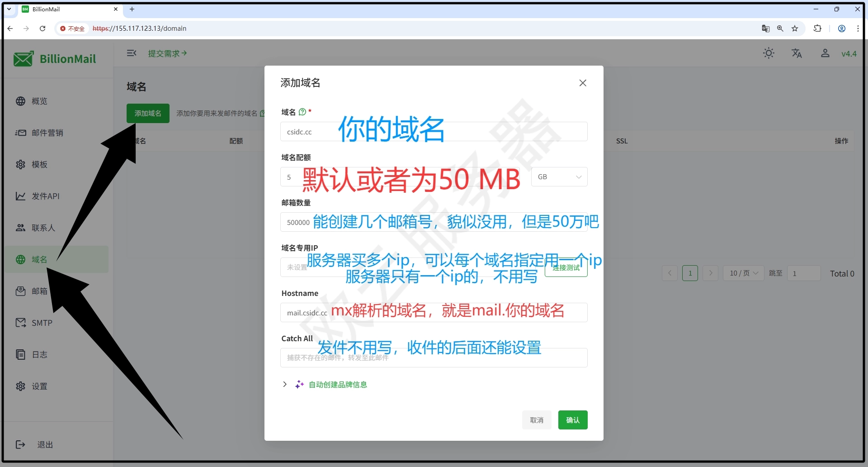Open the 模板 templates section icon

21,164
